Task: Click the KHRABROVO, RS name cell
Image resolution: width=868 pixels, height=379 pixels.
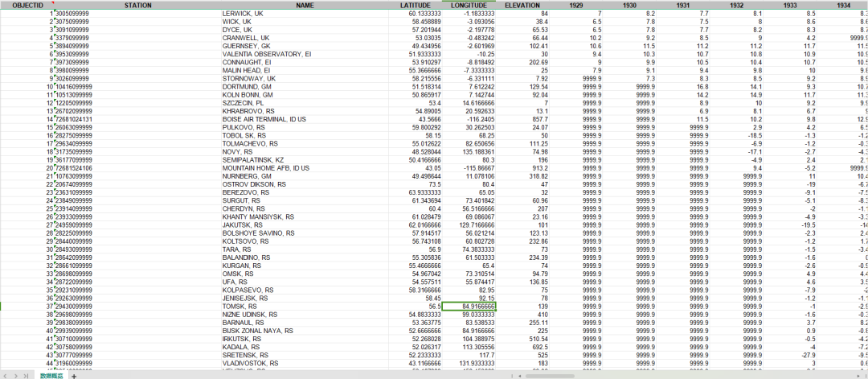Action: (x=305, y=111)
